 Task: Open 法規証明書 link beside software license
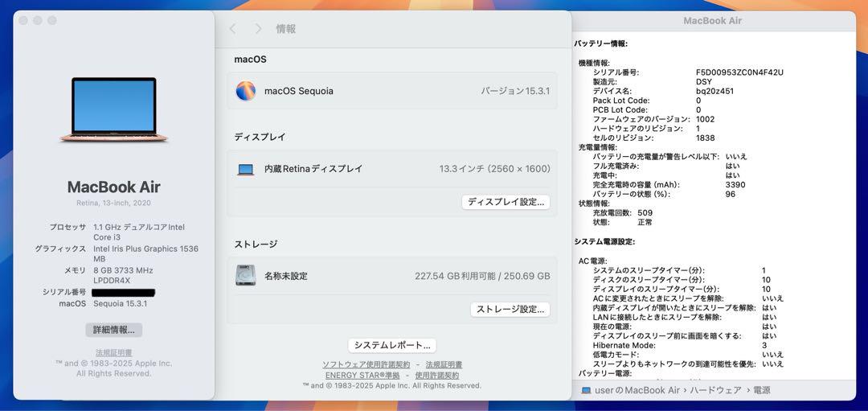pyautogui.click(x=444, y=364)
